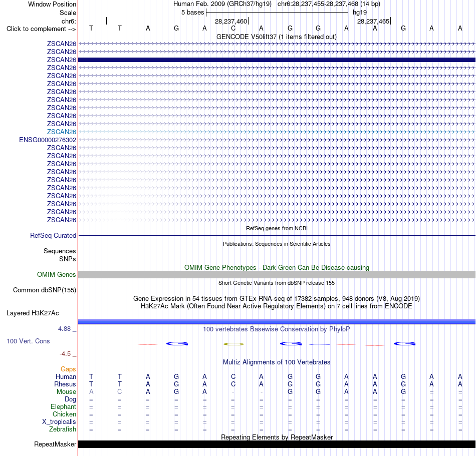Screen dimensions: 476x456
Task: Click the OMIM Genes side label
Action: (56, 274)
